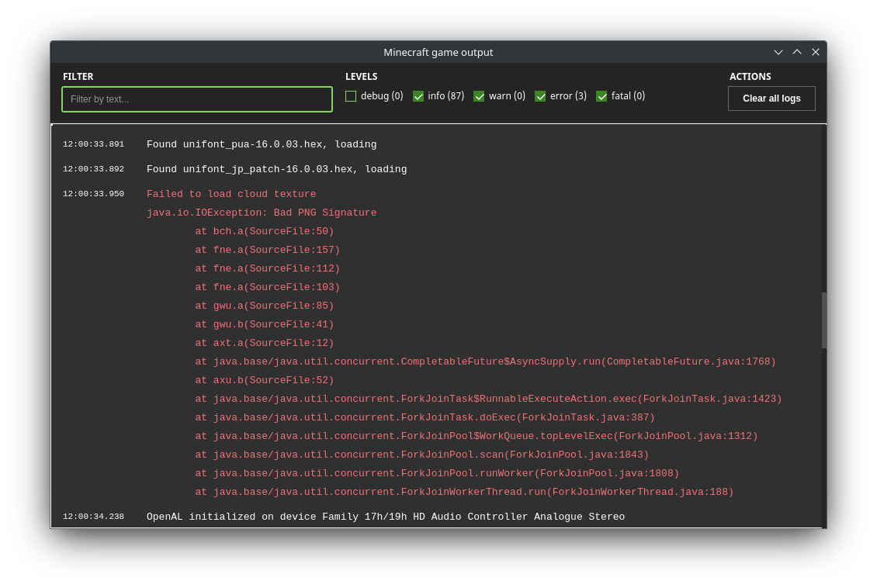
Task: Enable the debug level checkbox
Action: point(351,96)
